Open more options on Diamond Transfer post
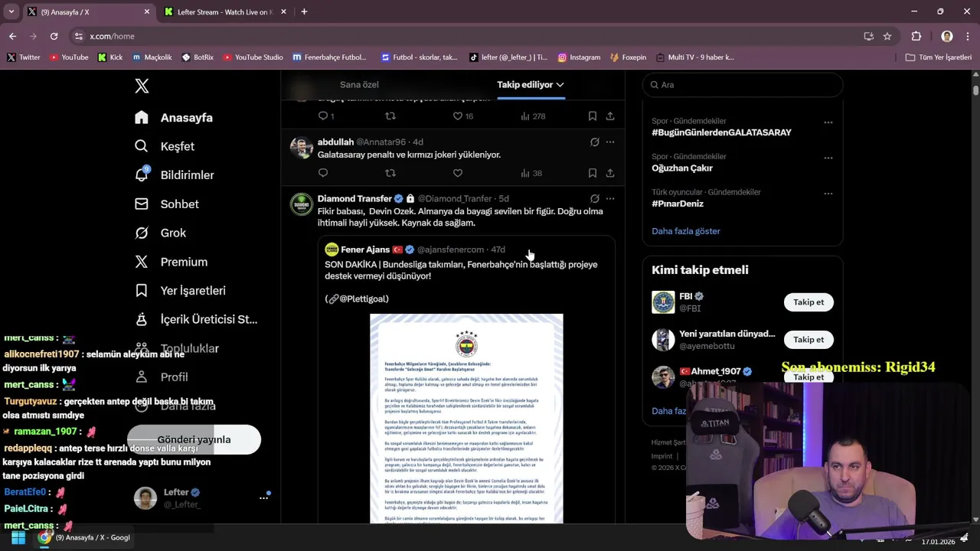Screen dimensions: 980x551 click(610, 198)
